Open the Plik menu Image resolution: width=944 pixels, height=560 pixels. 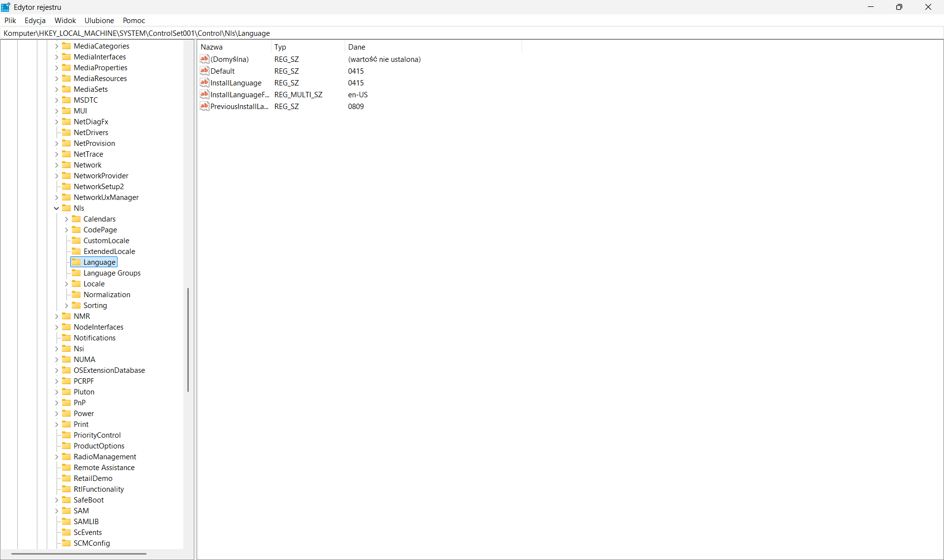10,20
